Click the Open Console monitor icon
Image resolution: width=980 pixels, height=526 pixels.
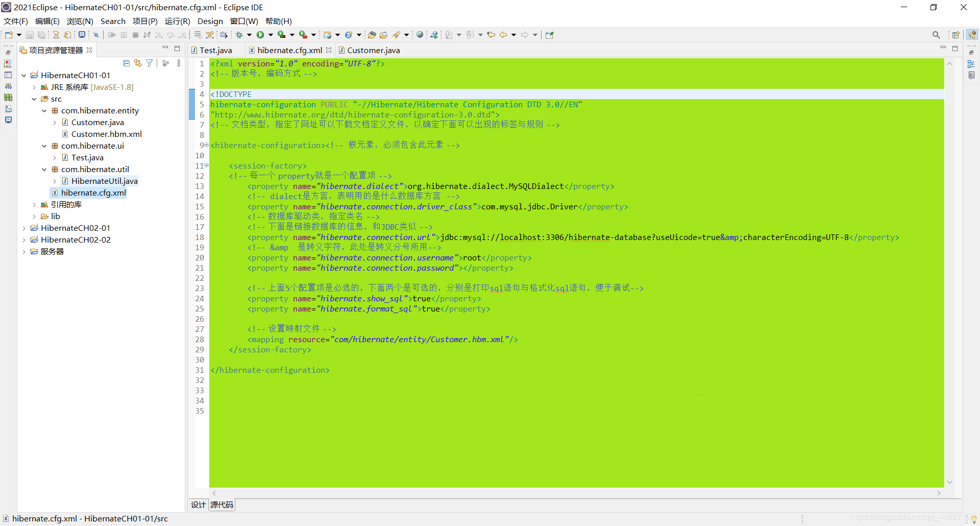(82, 35)
